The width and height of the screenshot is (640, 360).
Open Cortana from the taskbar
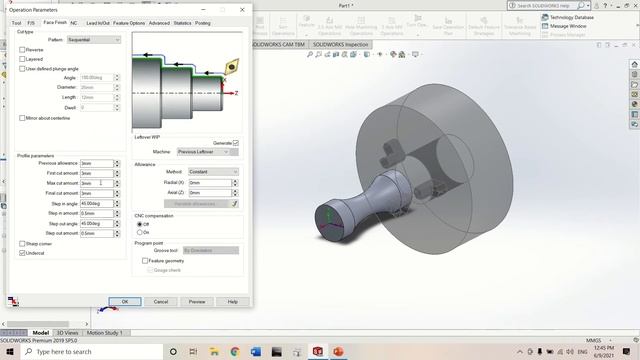(173, 351)
